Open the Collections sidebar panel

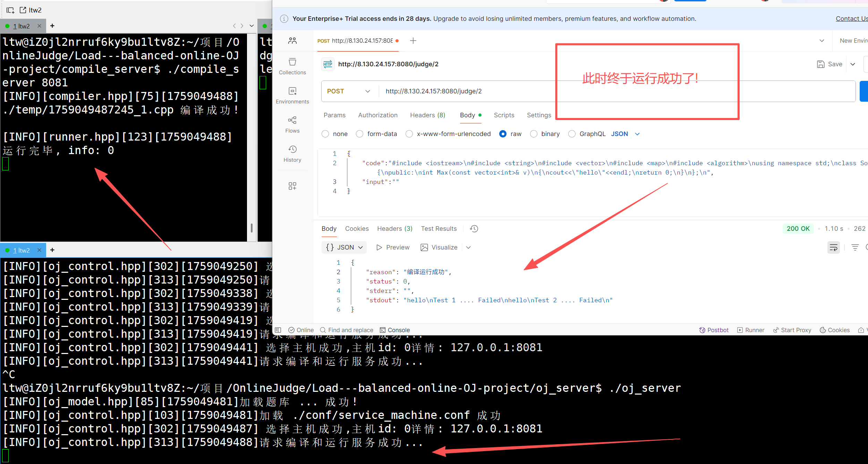(x=292, y=66)
